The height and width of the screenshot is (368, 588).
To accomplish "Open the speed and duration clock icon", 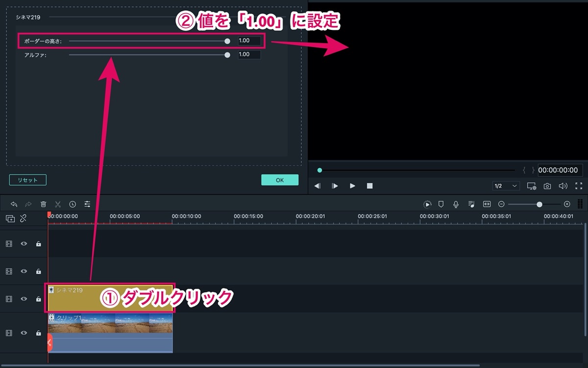I will click(x=73, y=204).
